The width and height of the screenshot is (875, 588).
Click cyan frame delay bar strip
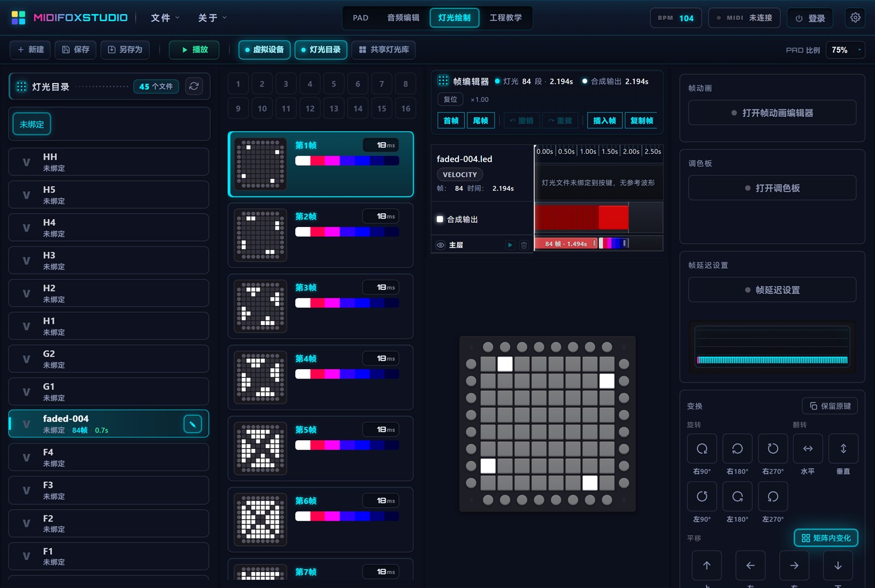[x=772, y=360]
